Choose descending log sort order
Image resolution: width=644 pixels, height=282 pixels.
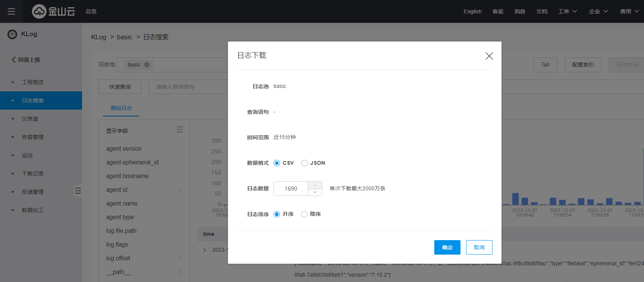click(304, 214)
